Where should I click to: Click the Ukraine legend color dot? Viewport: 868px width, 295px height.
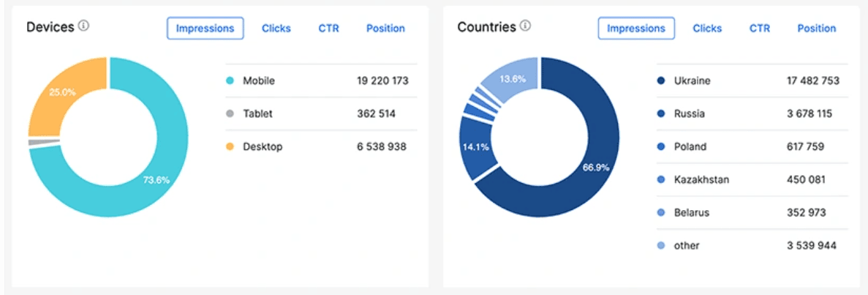[x=661, y=81]
